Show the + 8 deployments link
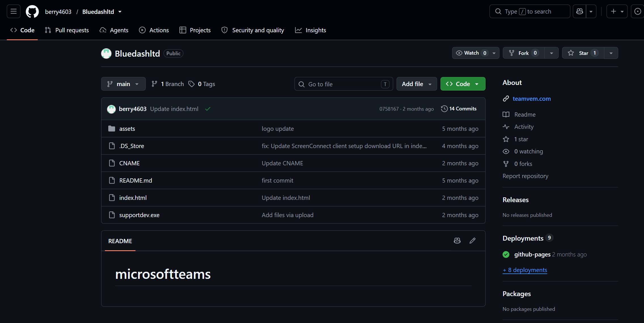The height and width of the screenshot is (323, 644). pyautogui.click(x=525, y=270)
